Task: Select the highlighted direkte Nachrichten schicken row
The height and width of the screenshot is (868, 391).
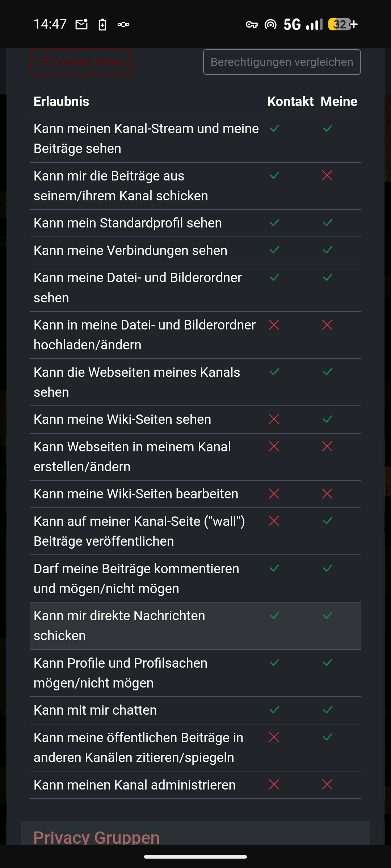Action: click(145, 626)
